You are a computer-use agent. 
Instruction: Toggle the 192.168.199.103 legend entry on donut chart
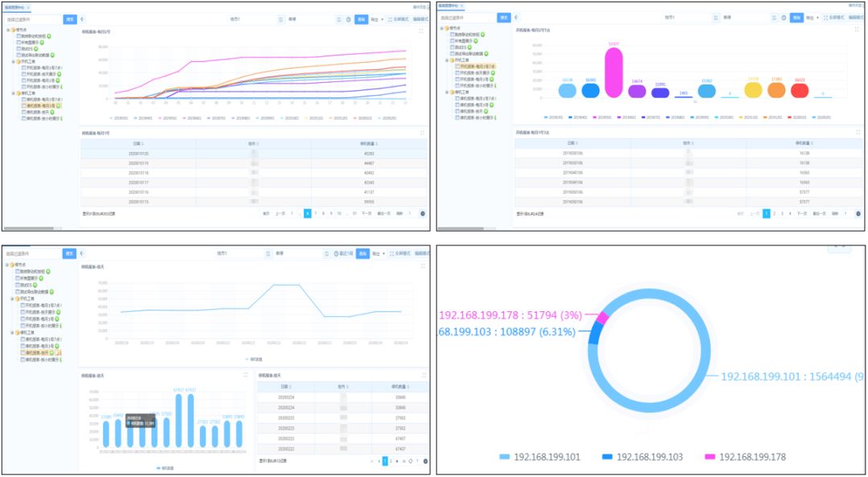[x=641, y=457]
